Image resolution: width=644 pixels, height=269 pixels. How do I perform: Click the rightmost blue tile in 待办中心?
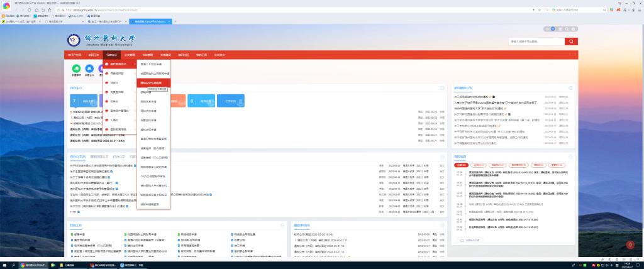click(x=230, y=101)
